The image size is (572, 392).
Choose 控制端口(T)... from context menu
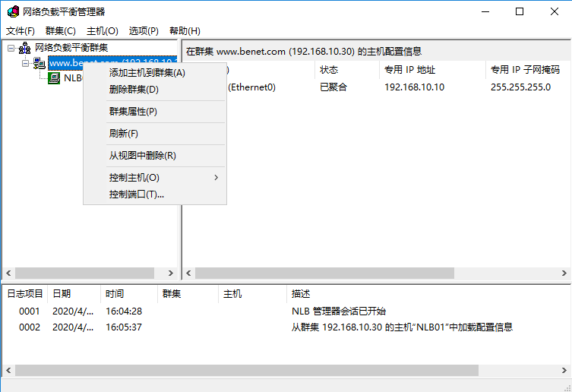click(155, 194)
